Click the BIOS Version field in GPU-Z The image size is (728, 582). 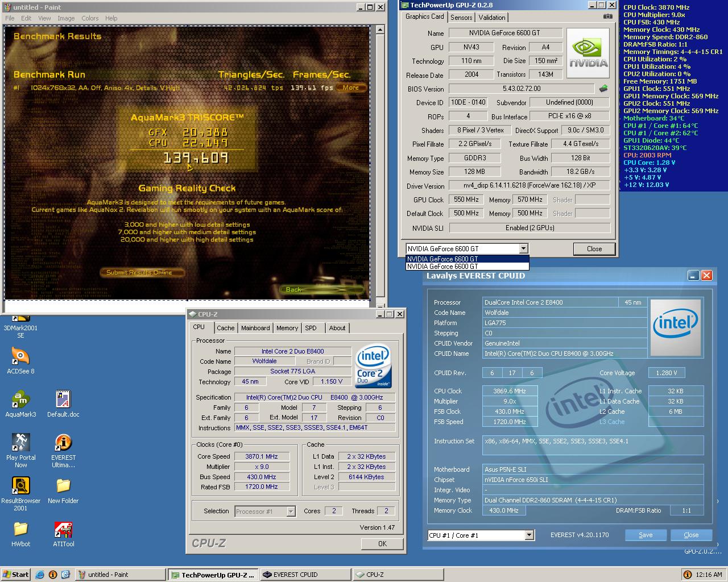(522, 89)
